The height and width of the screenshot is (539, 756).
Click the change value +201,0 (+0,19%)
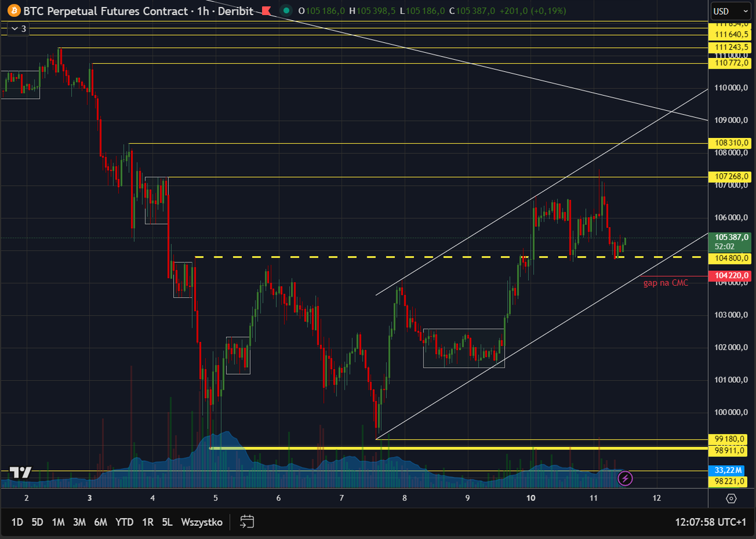(x=532, y=11)
